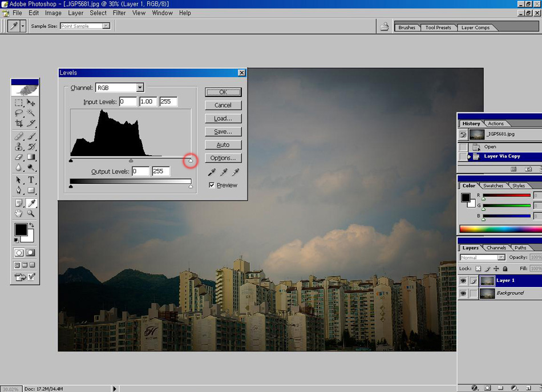Choose the Type tool
The height and width of the screenshot is (392, 542).
point(31,180)
